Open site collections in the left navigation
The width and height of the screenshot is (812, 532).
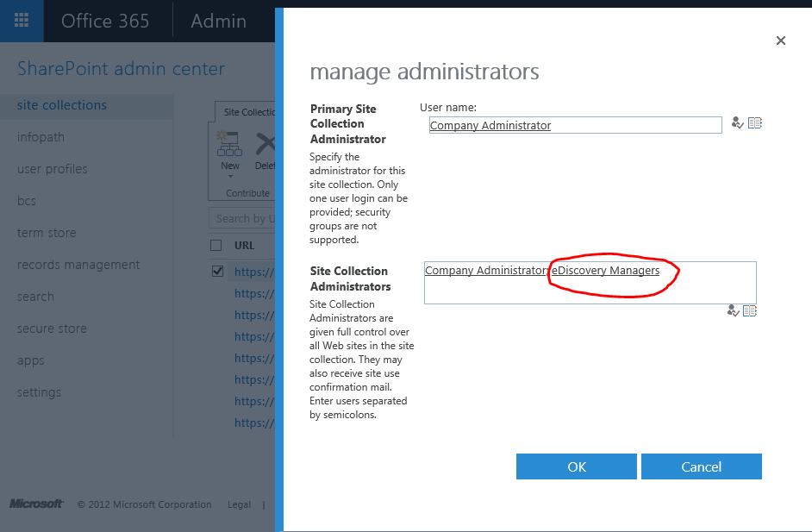(x=61, y=105)
